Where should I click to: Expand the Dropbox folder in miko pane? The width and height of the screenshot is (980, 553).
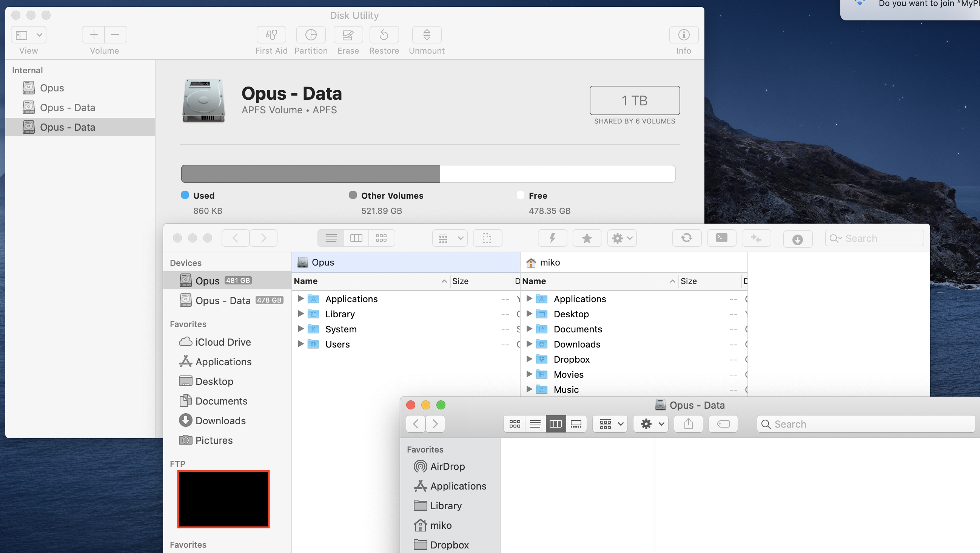click(x=529, y=359)
